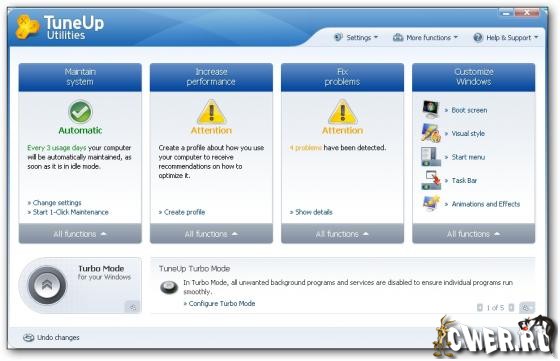This screenshot has width=560, height=361.
Task: Select the Maintain system header
Action: click(80, 77)
